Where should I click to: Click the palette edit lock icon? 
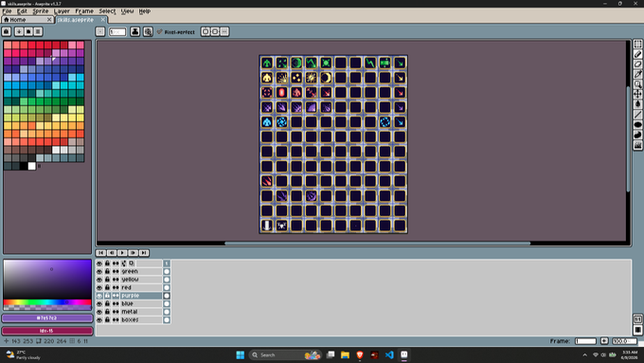tap(7, 31)
